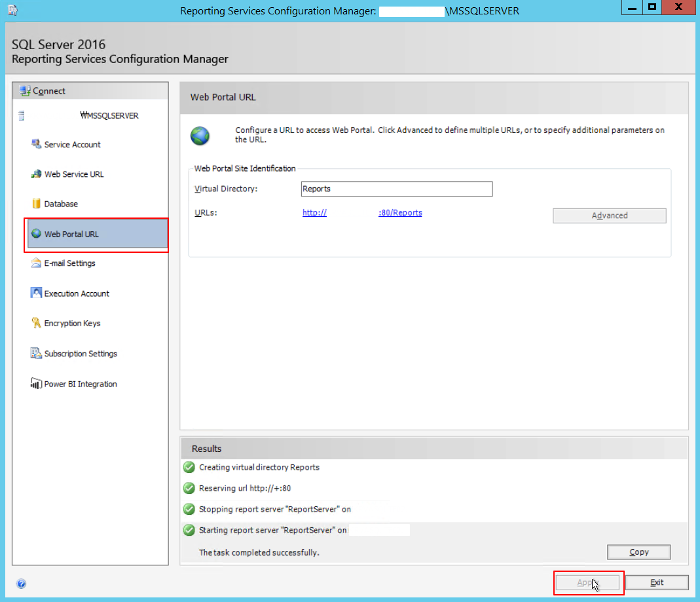Close the Configuration Manager window
This screenshot has height=602, width=700.
(x=678, y=8)
